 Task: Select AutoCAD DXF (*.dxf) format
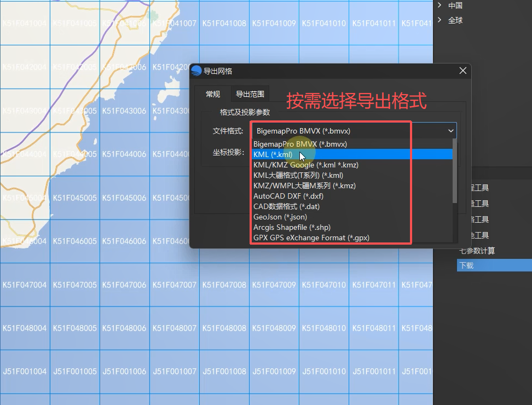tap(352, 196)
